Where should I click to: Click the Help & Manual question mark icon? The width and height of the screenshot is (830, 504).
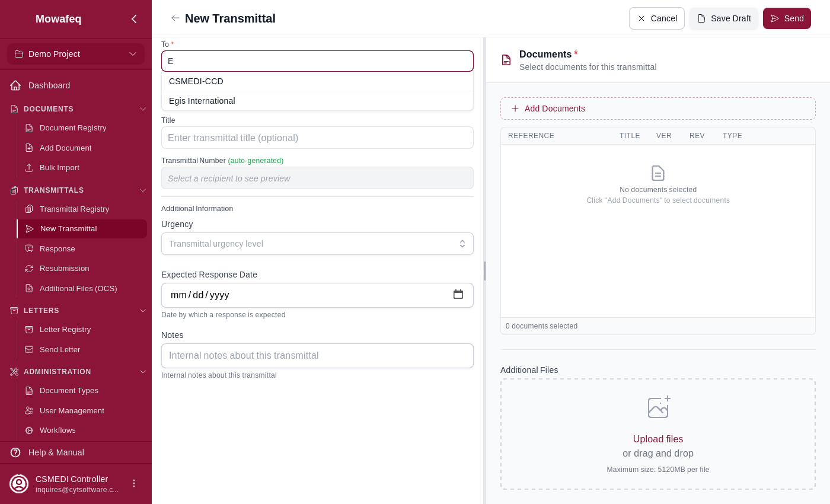[x=15, y=452]
